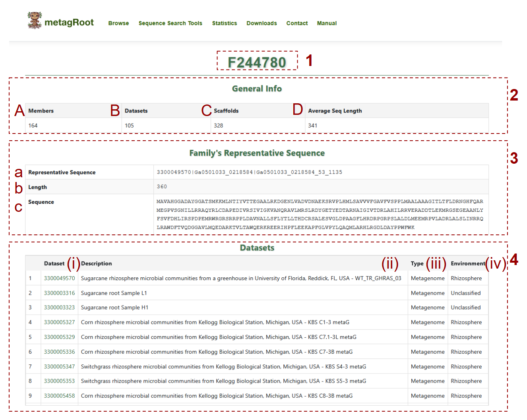Screen dimensions: 527x420
Task: Open dataset link 3300003316
Action: (x=59, y=293)
